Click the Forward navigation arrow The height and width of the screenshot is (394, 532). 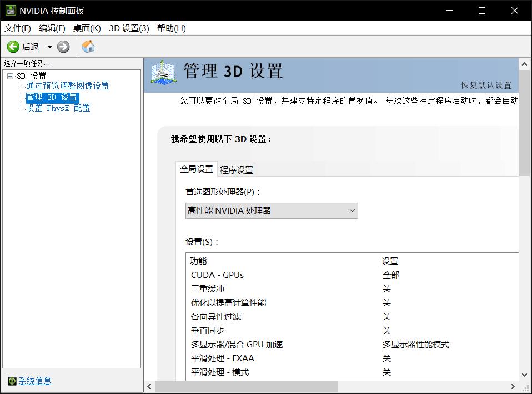63,47
